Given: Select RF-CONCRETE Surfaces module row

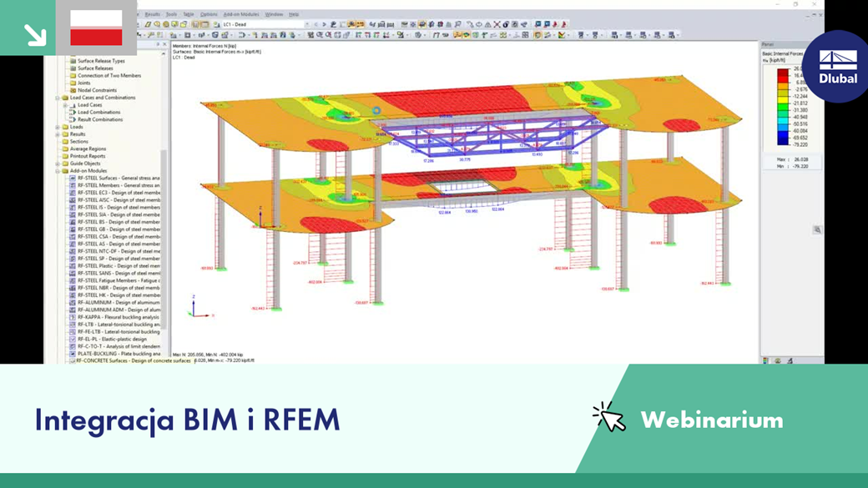Looking at the screenshot, I should (133, 360).
